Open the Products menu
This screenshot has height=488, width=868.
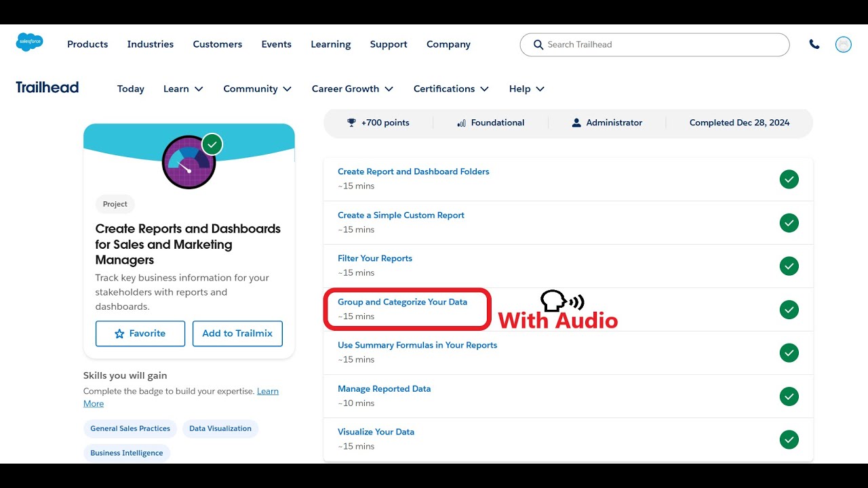tap(87, 44)
